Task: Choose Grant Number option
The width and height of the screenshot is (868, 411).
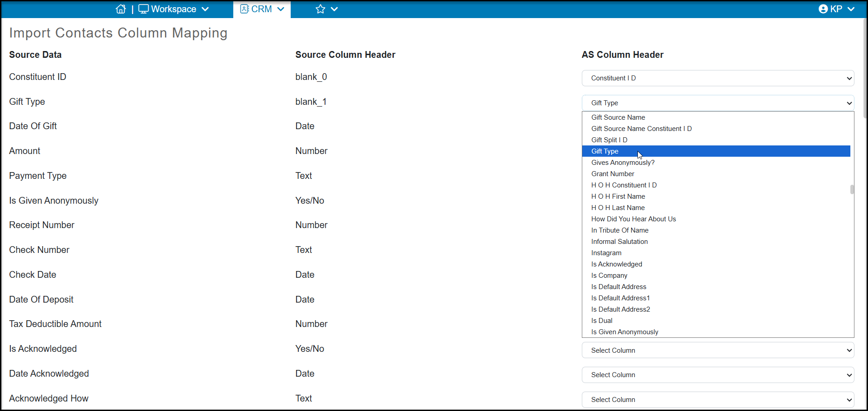Action: [x=716, y=174]
